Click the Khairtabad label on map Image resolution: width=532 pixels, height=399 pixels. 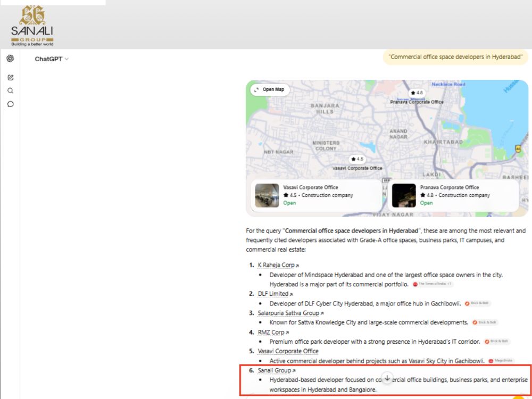pos(443,142)
